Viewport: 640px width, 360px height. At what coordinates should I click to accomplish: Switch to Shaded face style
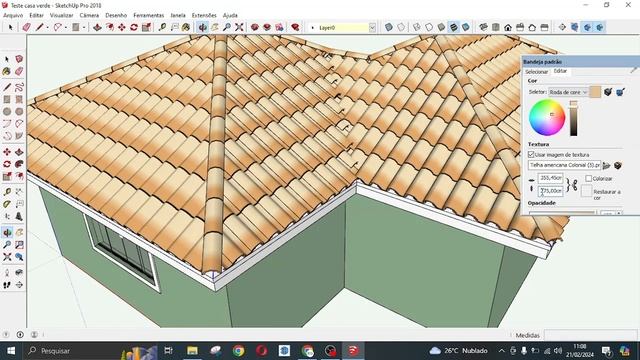441,27
